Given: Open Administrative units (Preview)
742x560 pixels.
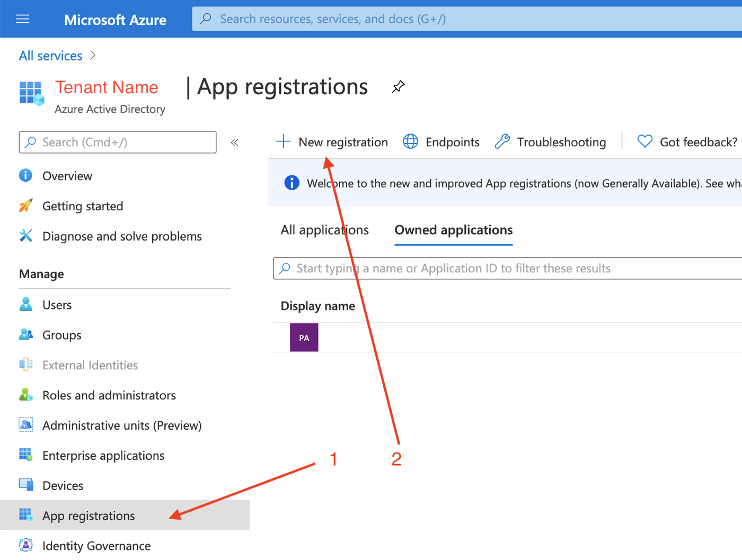Looking at the screenshot, I should click(122, 425).
